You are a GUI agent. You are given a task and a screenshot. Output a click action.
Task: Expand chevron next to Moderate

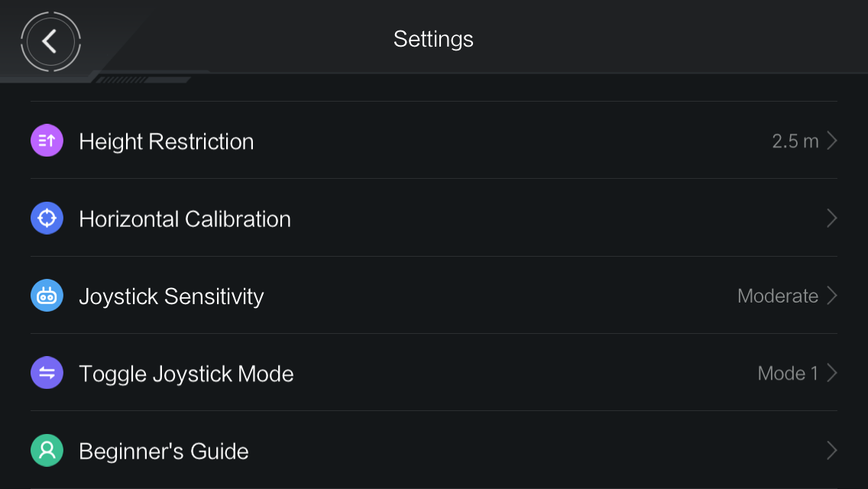tap(831, 296)
